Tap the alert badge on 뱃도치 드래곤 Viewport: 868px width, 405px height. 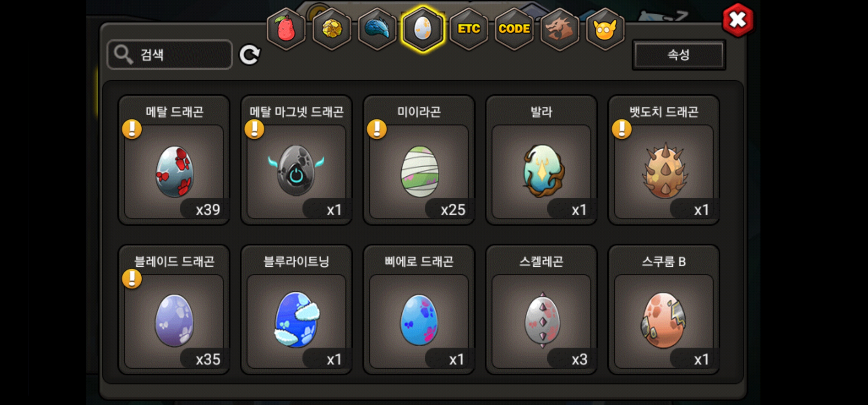(x=622, y=129)
